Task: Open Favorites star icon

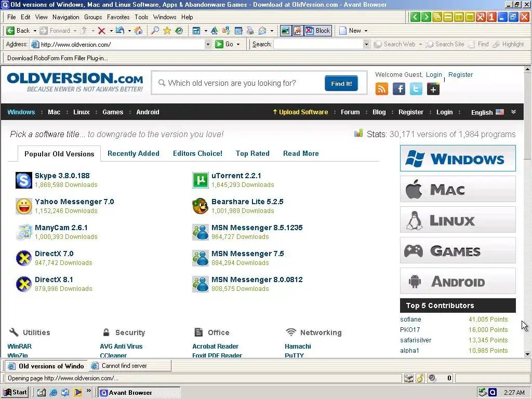Action: coord(167,31)
